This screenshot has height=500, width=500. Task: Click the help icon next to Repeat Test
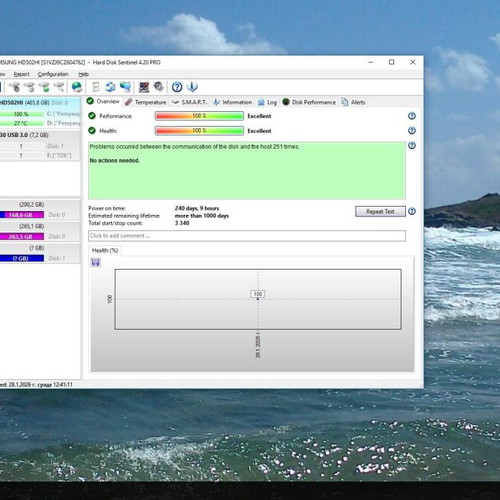pyautogui.click(x=412, y=211)
